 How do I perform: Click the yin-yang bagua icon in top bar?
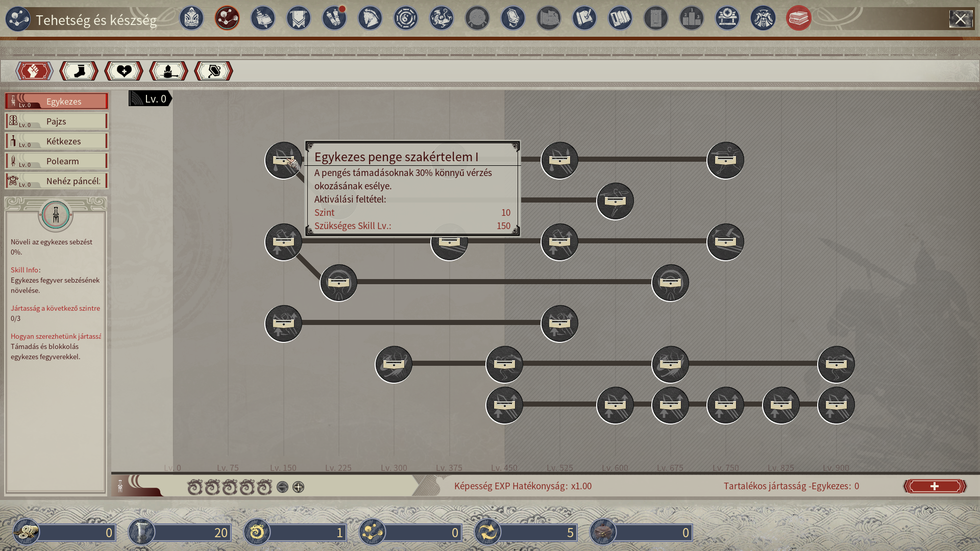(x=406, y=18)
